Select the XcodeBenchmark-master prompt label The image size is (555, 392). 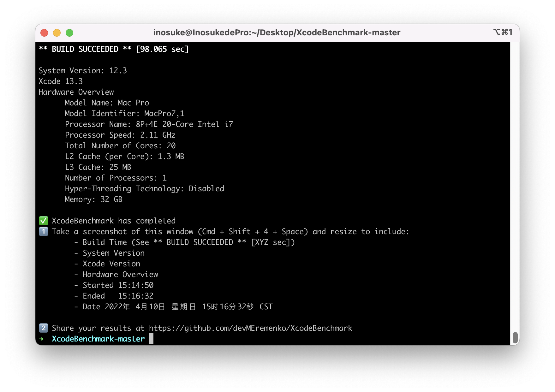pyautogui.click(x=98, y=339)
